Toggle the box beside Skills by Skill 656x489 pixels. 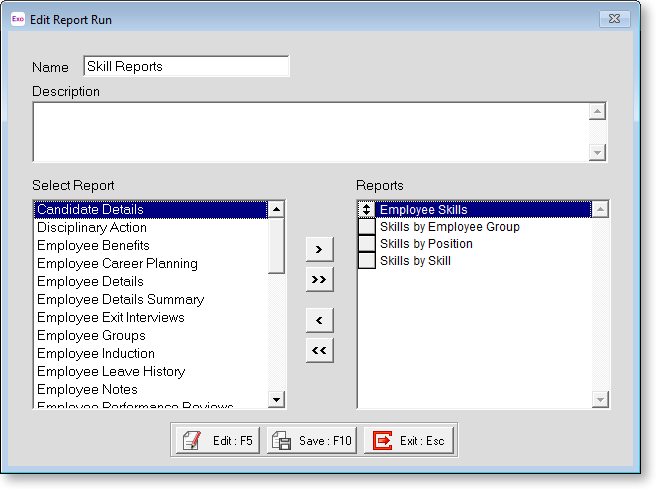tap(367, 261)
